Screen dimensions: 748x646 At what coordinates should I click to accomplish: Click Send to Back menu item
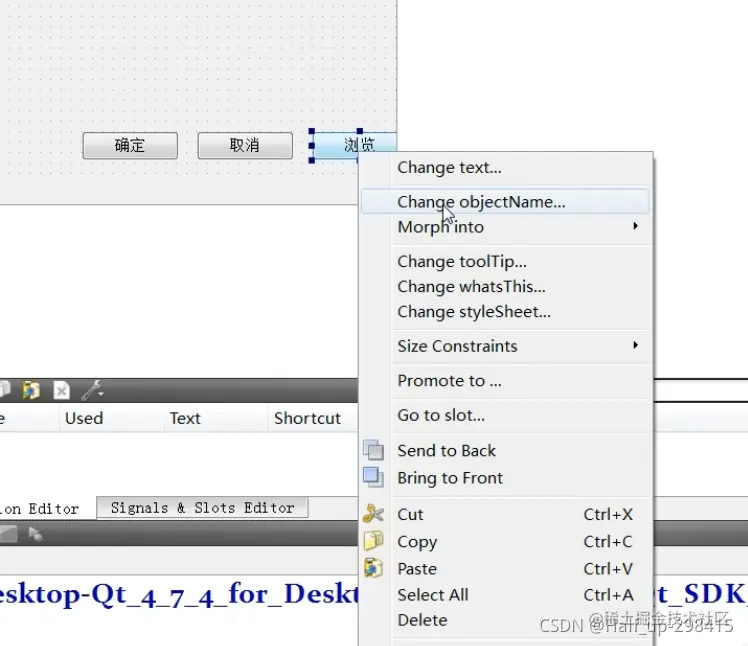point(506,450)
